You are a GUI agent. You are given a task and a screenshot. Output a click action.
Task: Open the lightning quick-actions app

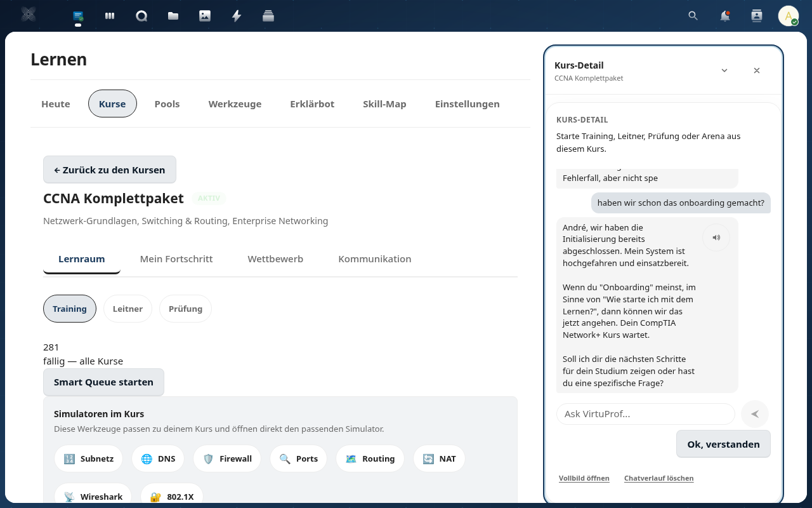pyautogui.click(x=236, y=15)
